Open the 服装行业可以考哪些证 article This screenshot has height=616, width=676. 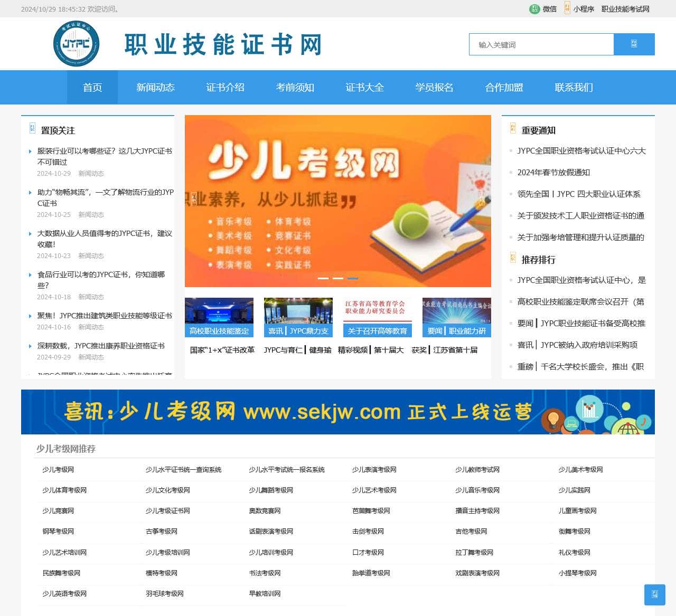(x=105, y=156)
